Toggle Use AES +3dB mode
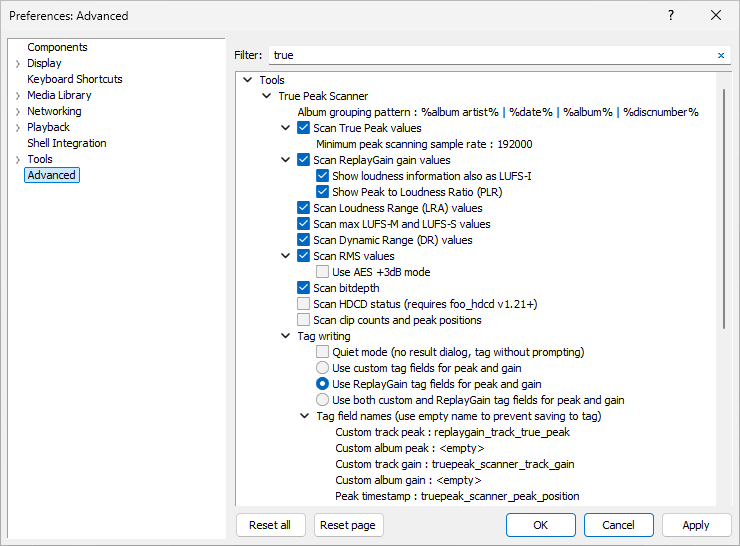Screen dimensions: 740x546 [323, 272]
